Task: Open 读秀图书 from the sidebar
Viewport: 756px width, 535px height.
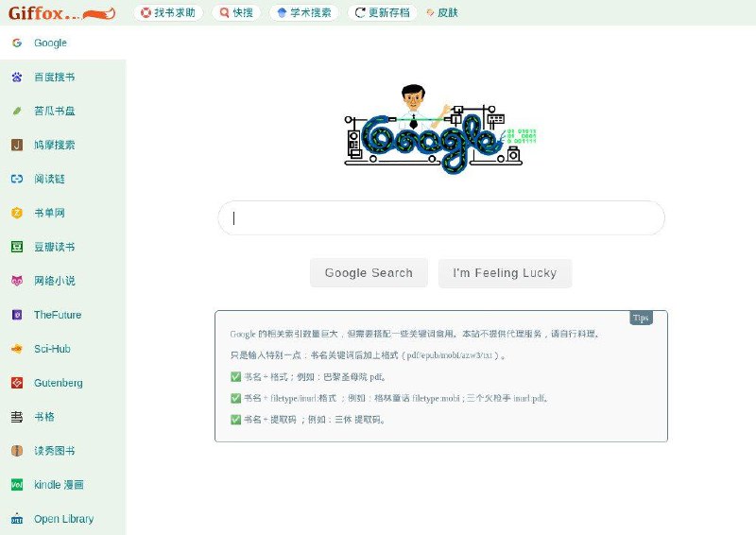Action: (x=63, y=451)
